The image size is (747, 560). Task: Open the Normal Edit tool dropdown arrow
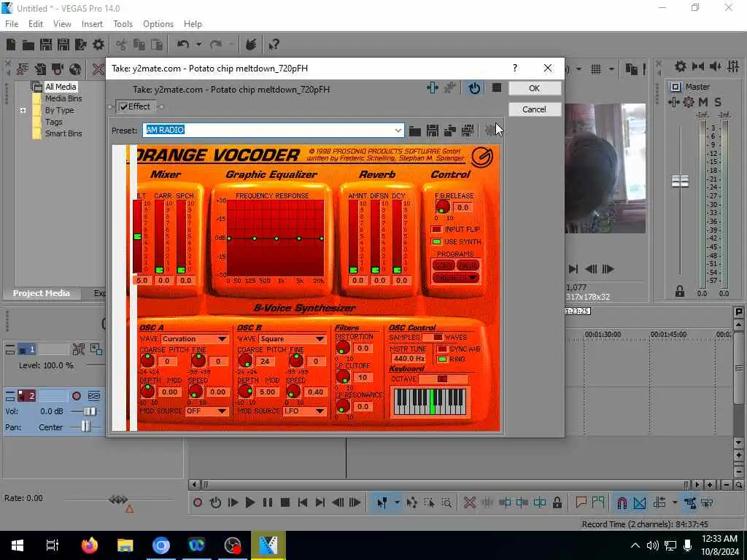[396, 502]
